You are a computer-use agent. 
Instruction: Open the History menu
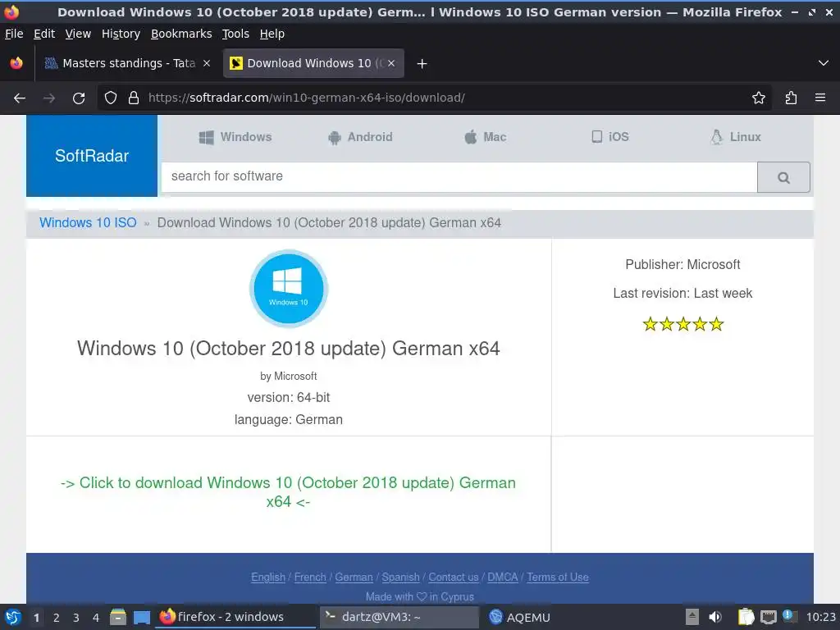[x=121, y=34]
